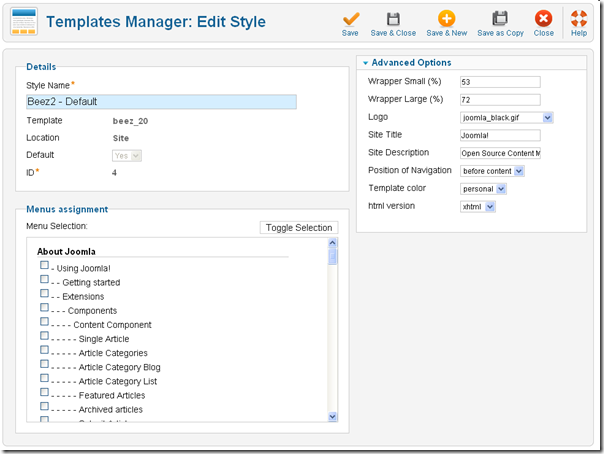
Task: Tick the Article Categories checkbox
Action: coord(44,350)
